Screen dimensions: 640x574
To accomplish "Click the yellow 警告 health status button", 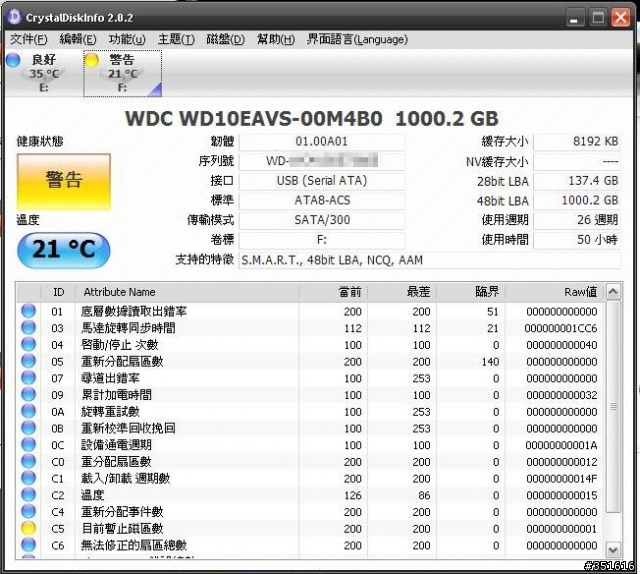I will (x=64, y=182).
